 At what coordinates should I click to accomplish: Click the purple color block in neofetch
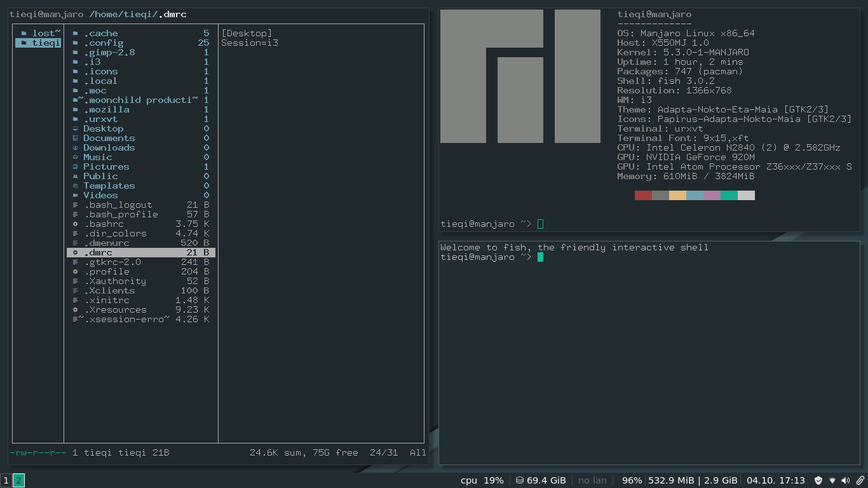(712, 196)
